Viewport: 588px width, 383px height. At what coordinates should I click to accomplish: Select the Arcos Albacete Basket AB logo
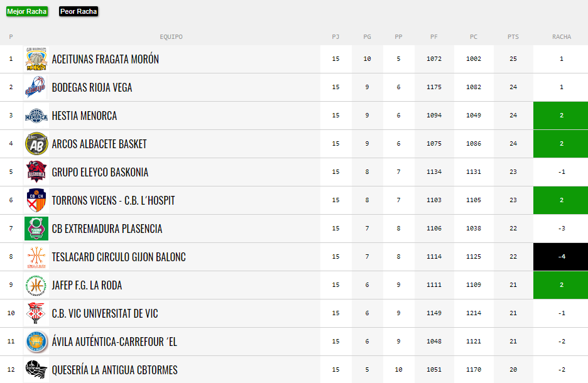click(36, 144)
